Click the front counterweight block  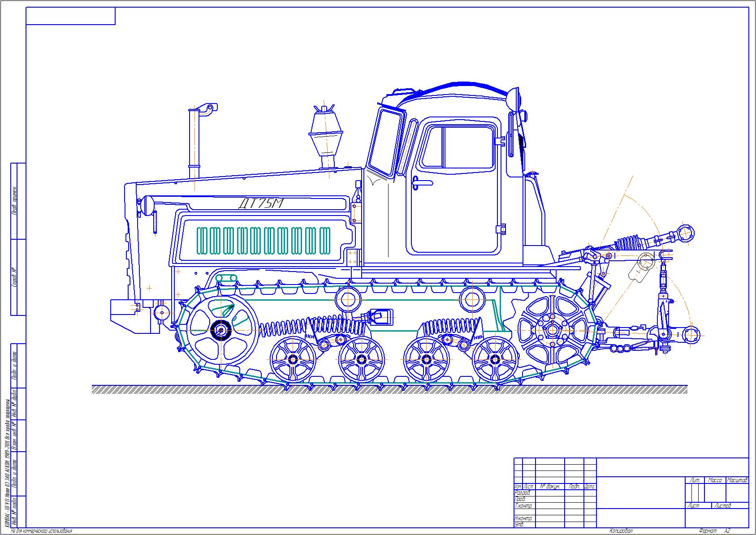135,316
